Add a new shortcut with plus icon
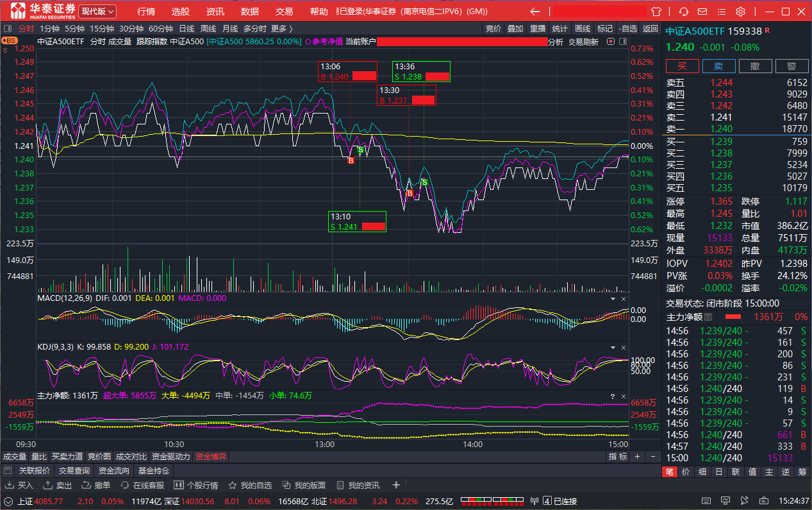812x510 pixels. (396, 485)
